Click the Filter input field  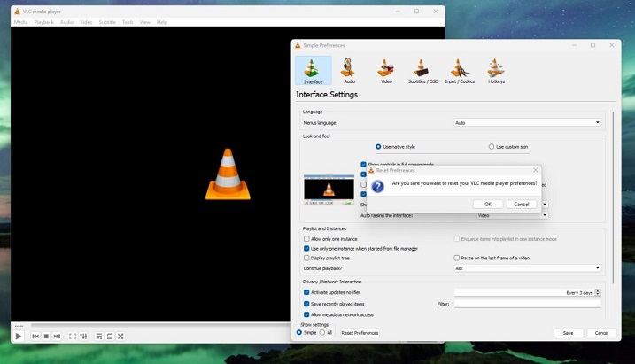[x=527, y=304]
